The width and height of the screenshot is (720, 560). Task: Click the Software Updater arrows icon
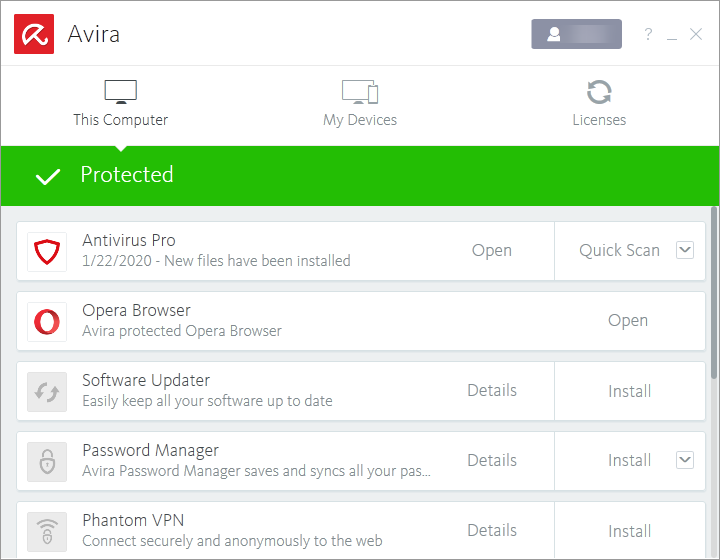point(47,392)
